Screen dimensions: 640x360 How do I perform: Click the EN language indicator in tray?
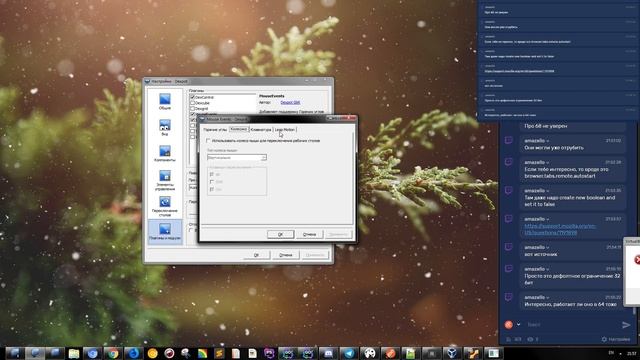click(611, 353)
